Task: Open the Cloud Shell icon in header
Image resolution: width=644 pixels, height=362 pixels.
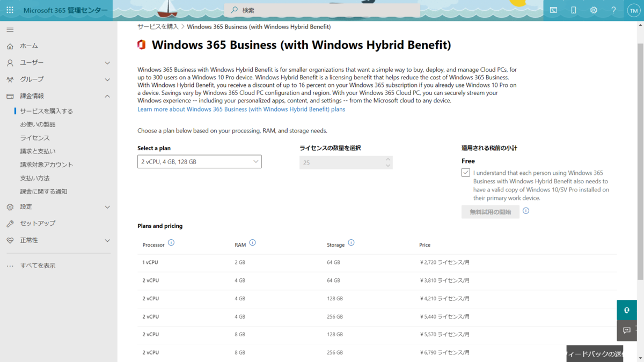Action: tap(553, 10)
